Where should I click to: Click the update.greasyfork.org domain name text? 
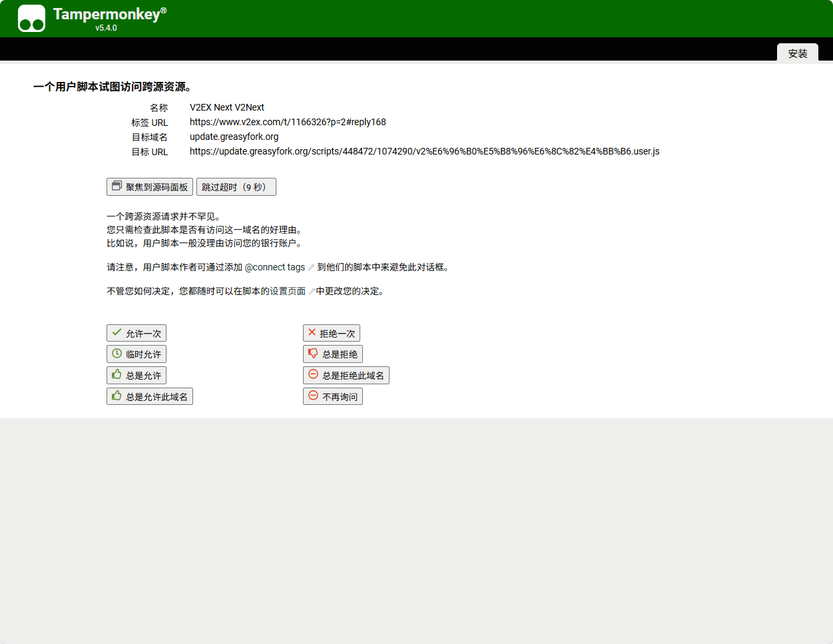[234, 137]
